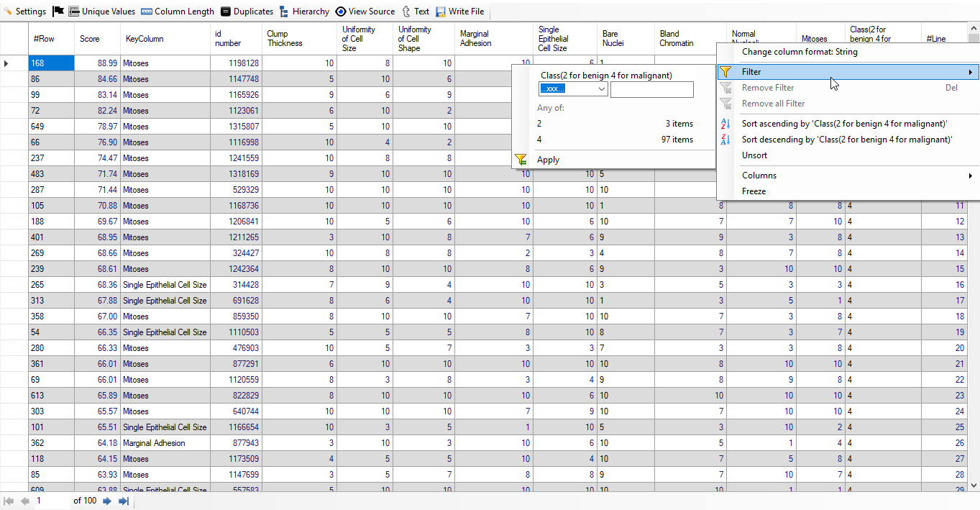Click Apply to apply the filter
Image resolution: width=980 pixels, height=510 pixels.
(548, 160)
